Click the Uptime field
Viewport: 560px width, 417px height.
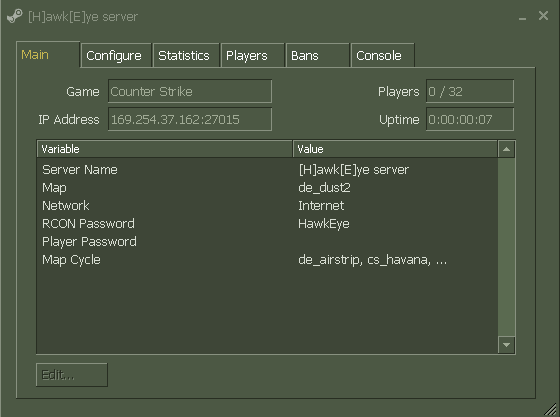470,119
